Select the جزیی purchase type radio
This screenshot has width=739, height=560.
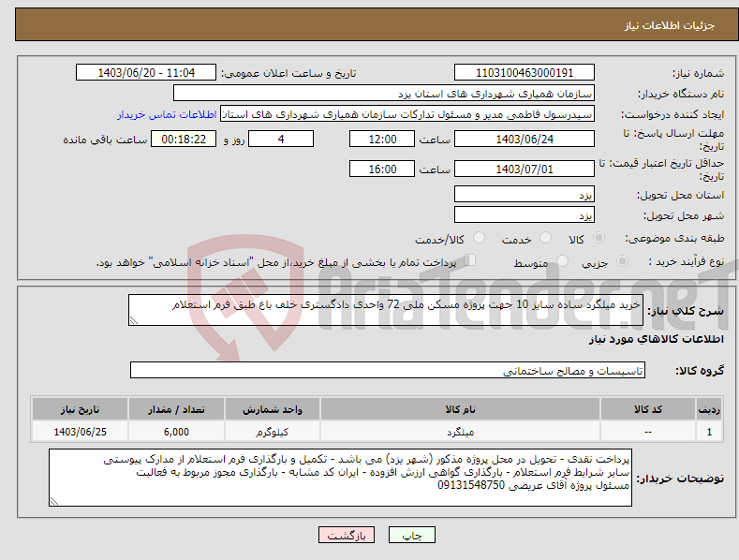(x=622, y=260)
